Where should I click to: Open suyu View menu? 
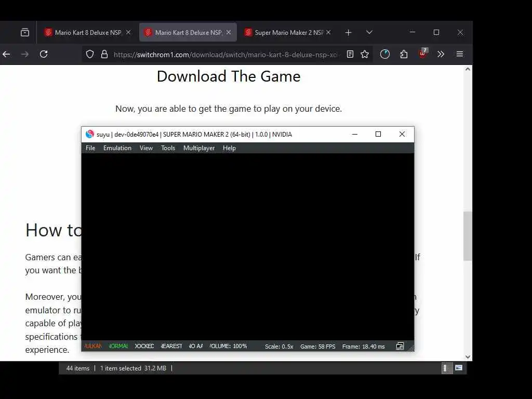click(146, 148)
